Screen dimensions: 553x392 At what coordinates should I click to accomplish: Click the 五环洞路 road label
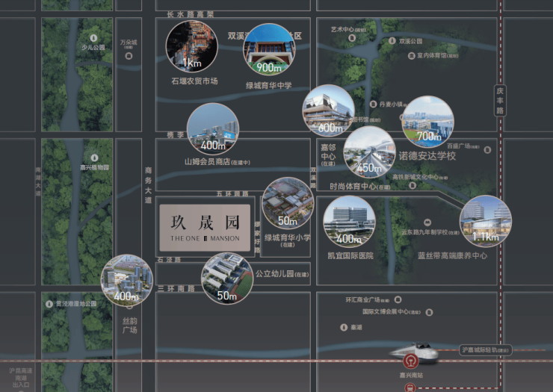click(232, 193)
